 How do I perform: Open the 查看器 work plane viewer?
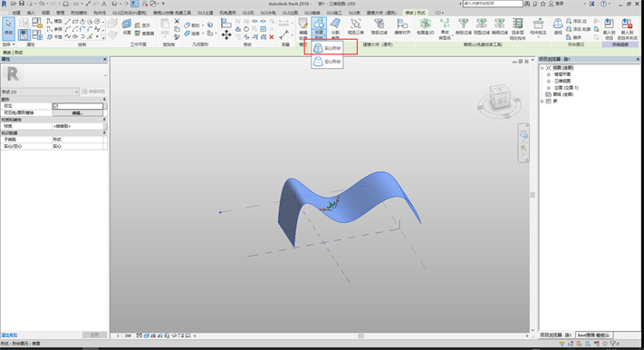coord(144,34)
